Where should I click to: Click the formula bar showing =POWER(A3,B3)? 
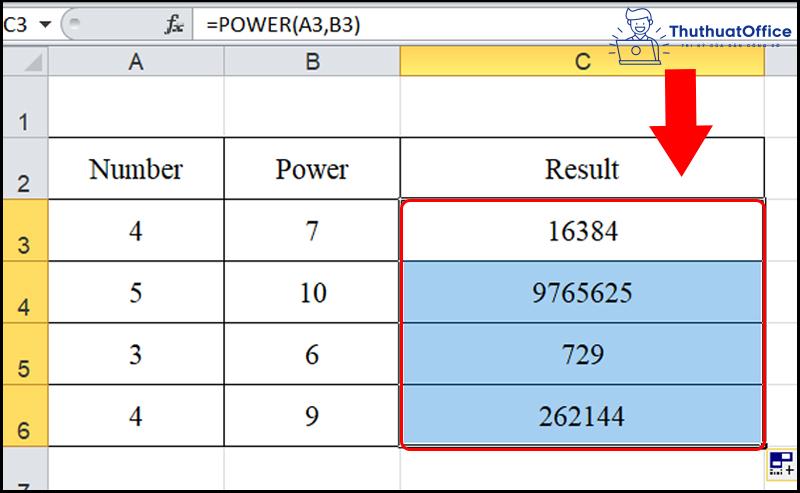point(403,24)
